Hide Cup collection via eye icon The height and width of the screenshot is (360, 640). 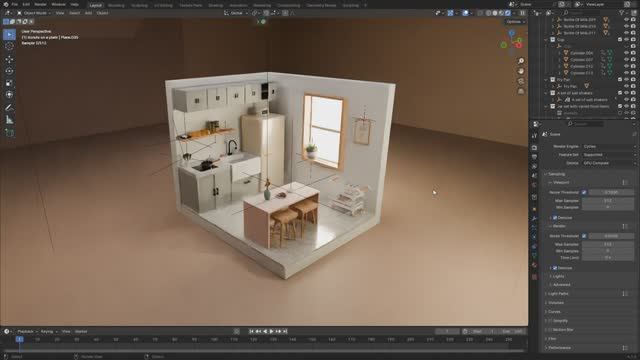pyautogui.click(x=627, y=40)
